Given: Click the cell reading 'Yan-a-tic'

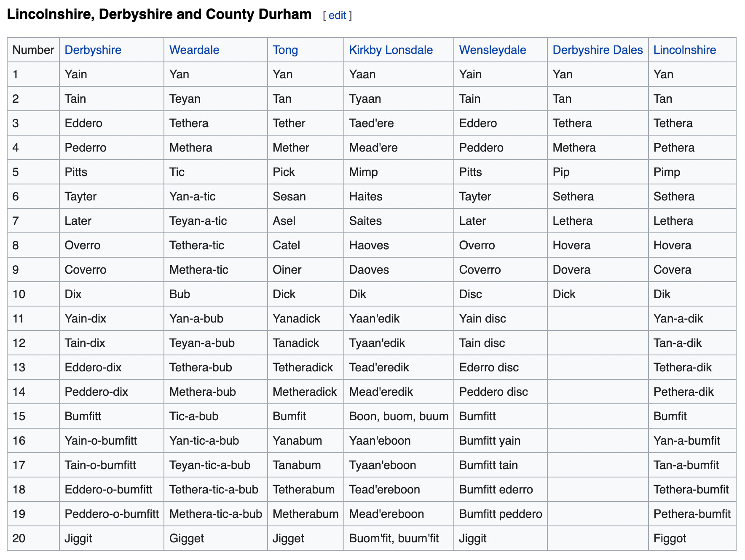Looking at the screenshot, I should [216, 197].
